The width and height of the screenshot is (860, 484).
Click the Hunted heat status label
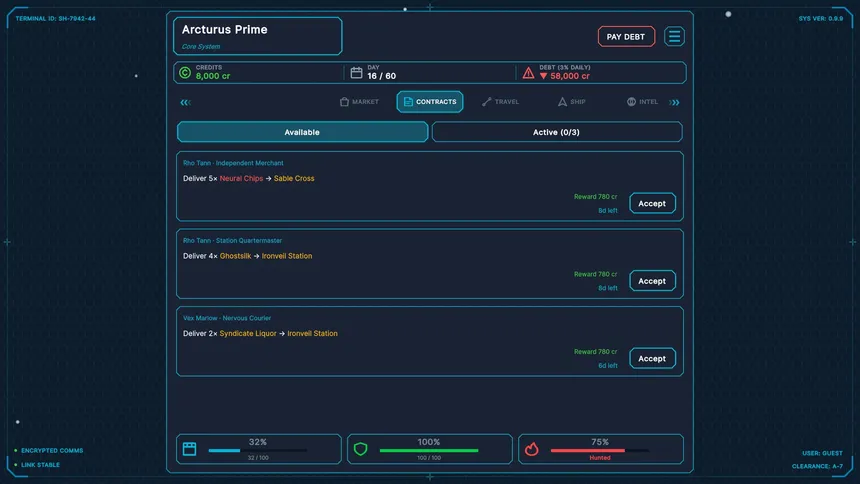click(600, 458)
